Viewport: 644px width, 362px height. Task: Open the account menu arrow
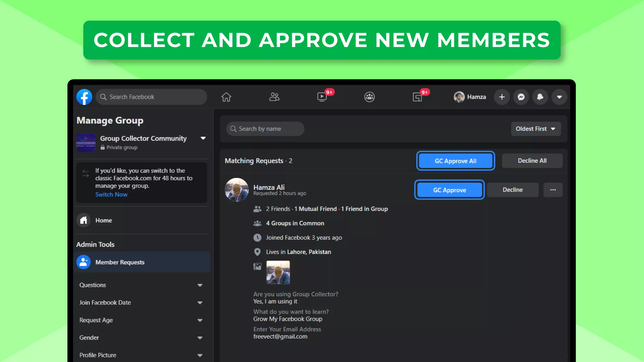click(559, 97)
